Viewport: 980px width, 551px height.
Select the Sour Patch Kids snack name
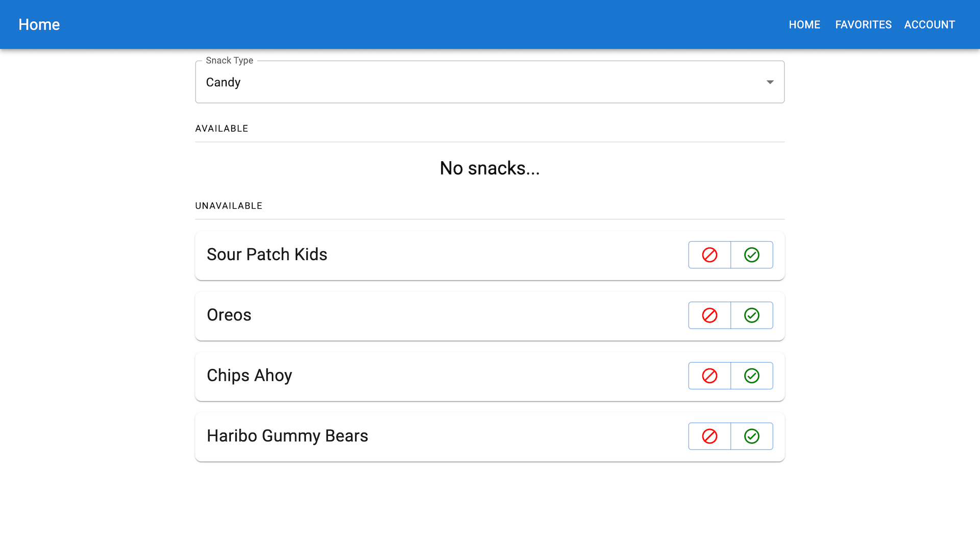[267, 255]
